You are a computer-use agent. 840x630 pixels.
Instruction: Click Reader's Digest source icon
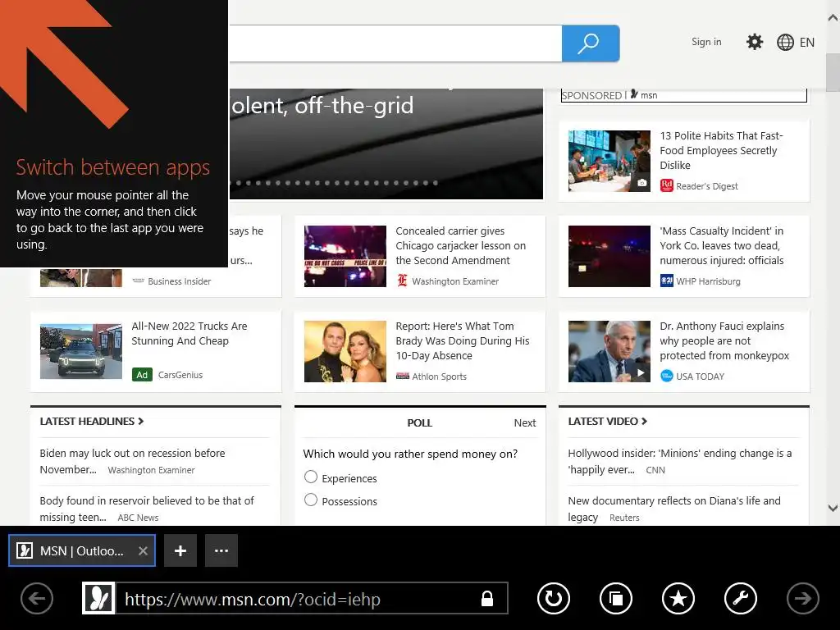coord(666,185)
